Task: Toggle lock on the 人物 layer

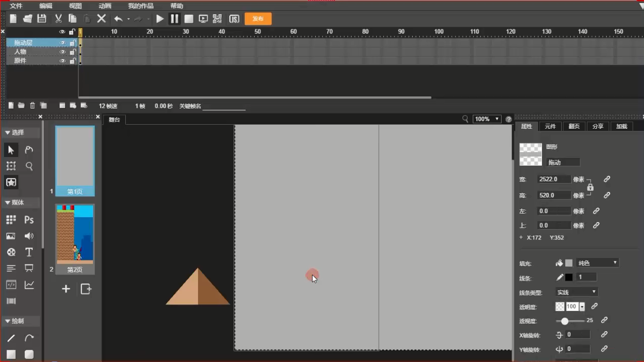Action: [72, 52]
